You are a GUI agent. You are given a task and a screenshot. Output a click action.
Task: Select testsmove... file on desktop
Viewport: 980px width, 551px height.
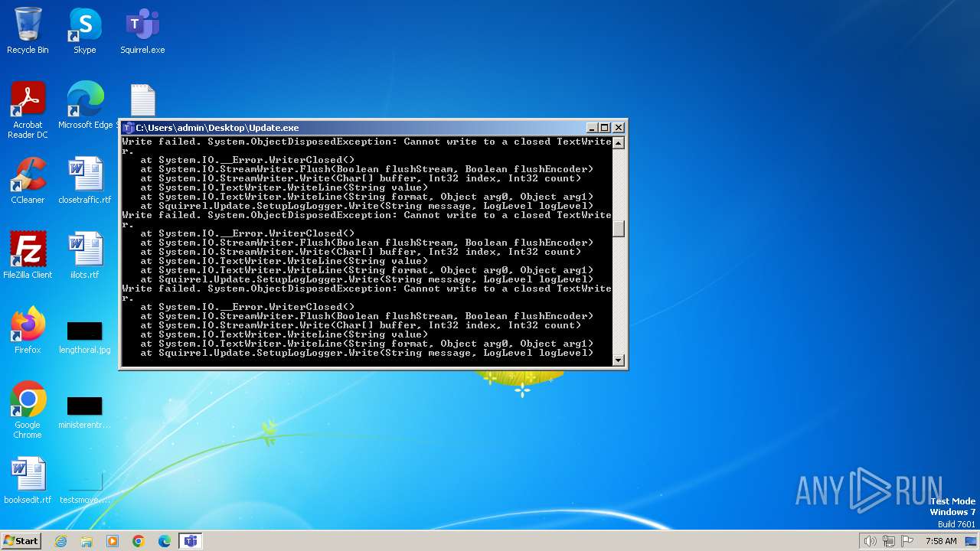pos(85,488)
